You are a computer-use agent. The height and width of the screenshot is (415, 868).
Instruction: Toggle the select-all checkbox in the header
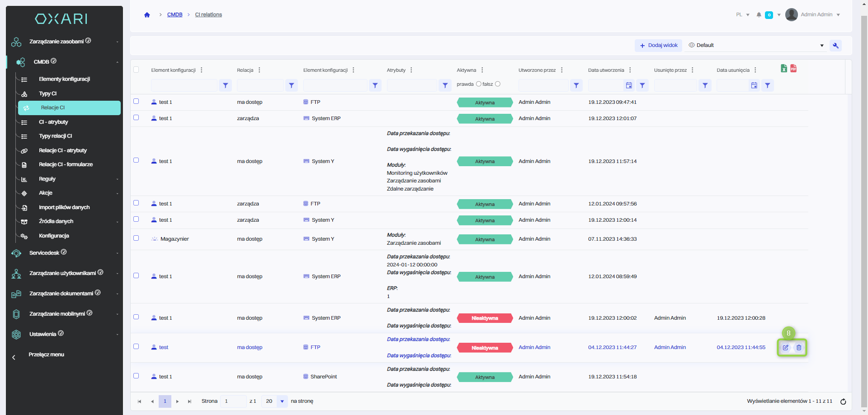[136, 70]
